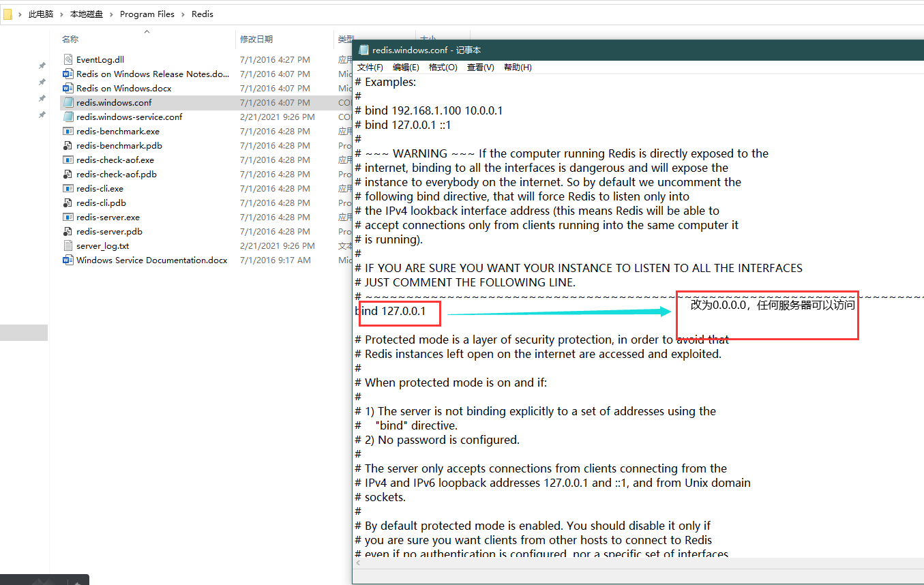Click the Word icon beside Redis on Windows Release Notes
Viewport: 924px width, 585px height.
(68, 74)
